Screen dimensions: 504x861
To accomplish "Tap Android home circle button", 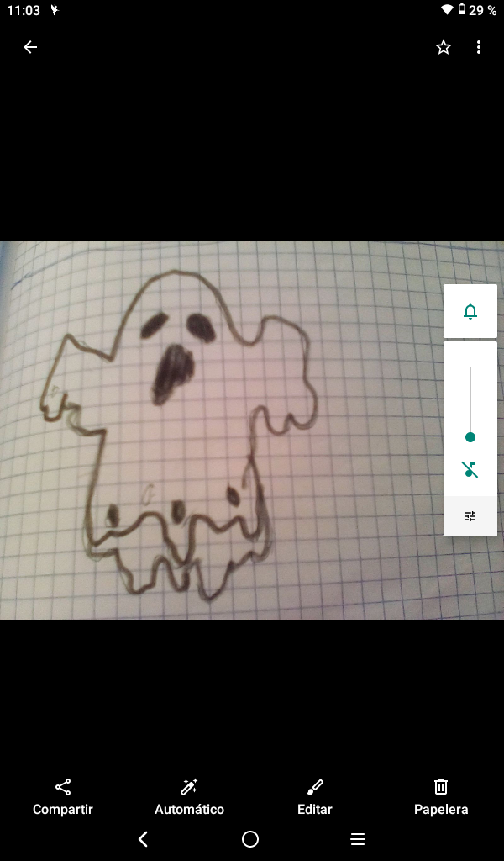I will (x=250, y=839).
